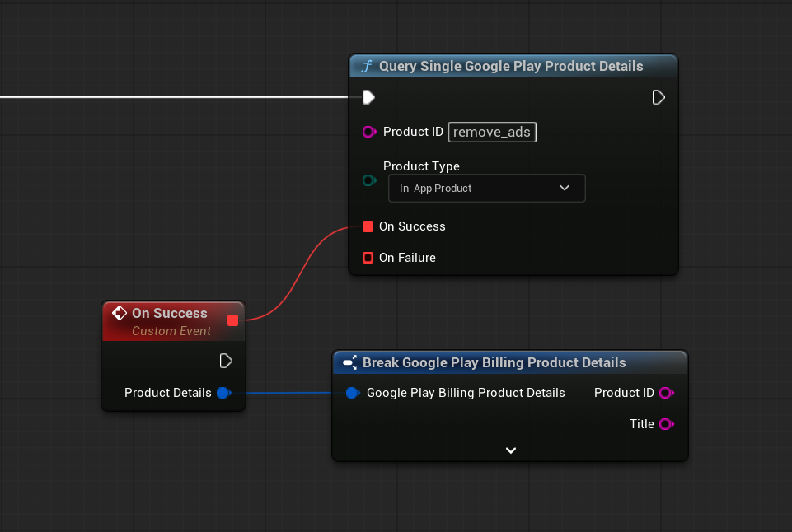This screenshot has width=792, height=532.
Task: Select the Break Google Play Billing Product Details title
Action: (494, 362)
